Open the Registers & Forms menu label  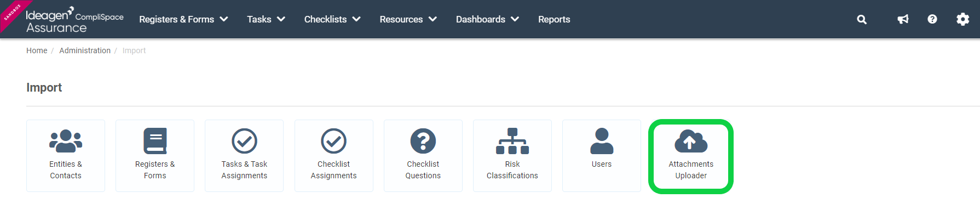[176, 19]
